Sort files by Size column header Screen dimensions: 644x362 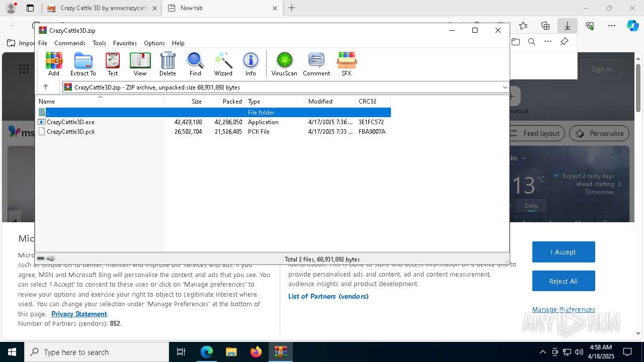click(184, 101)
